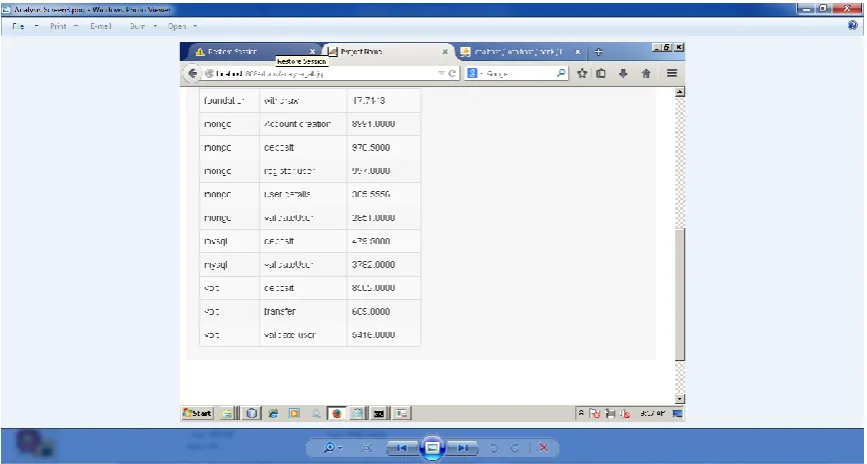
Task: Open Internet Explorer from the taskbar
Action: [x=273, y=413]
